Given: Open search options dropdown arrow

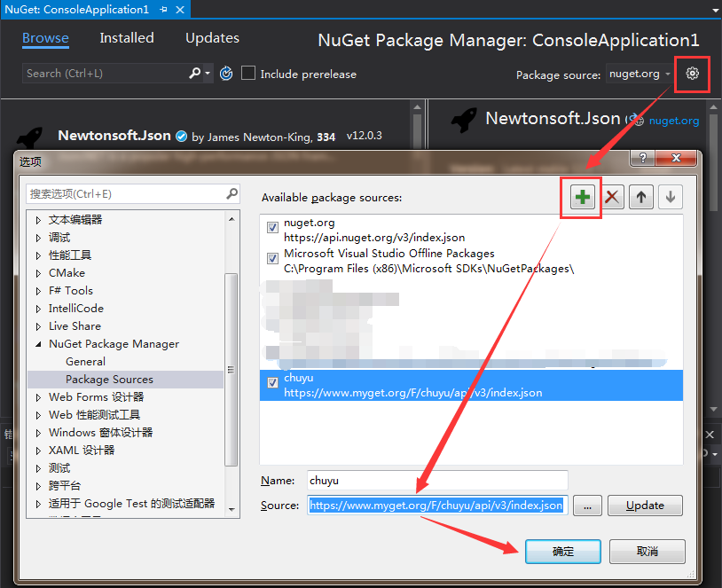Looking at the screenshot, I should pos(208,74).
